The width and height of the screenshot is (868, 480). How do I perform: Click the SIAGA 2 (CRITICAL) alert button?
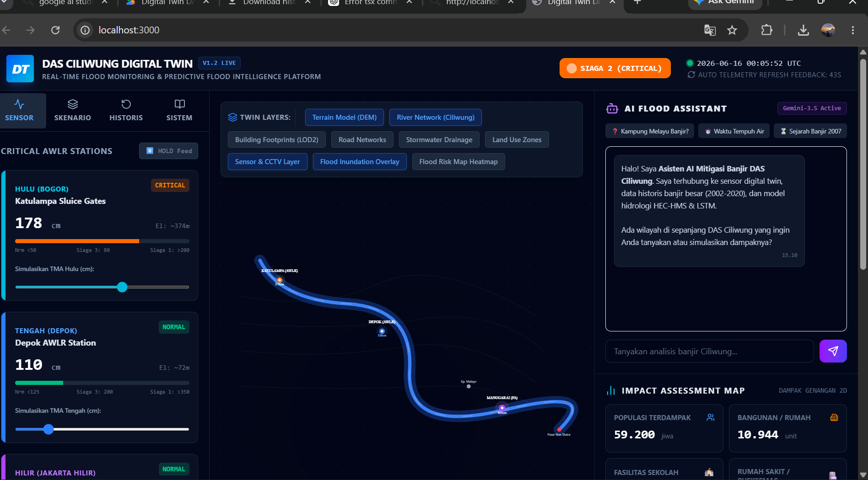coord(615,68)
